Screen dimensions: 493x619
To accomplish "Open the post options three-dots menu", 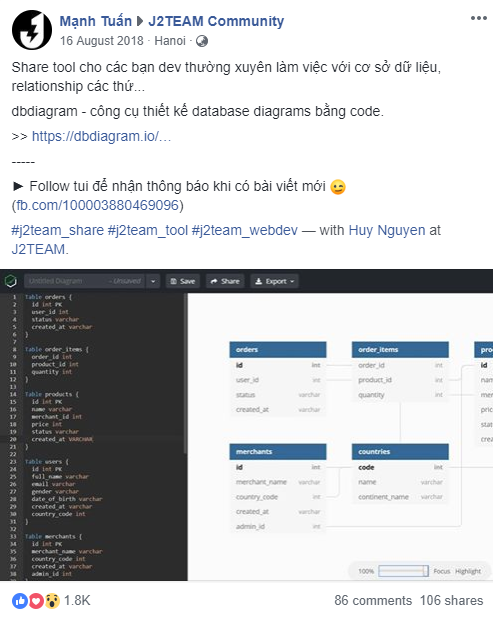I will tap(478, 18).
